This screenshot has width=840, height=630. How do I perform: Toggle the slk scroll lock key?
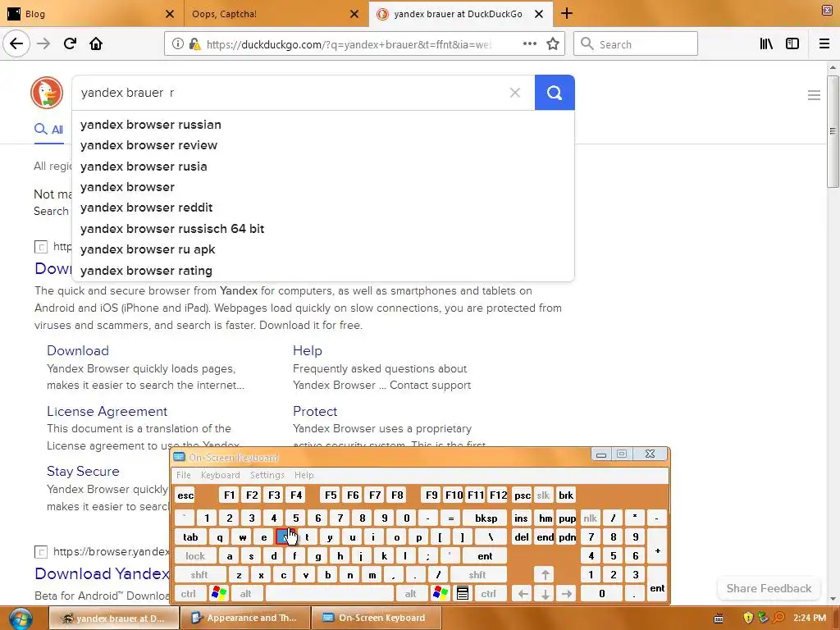pos(543,495)
